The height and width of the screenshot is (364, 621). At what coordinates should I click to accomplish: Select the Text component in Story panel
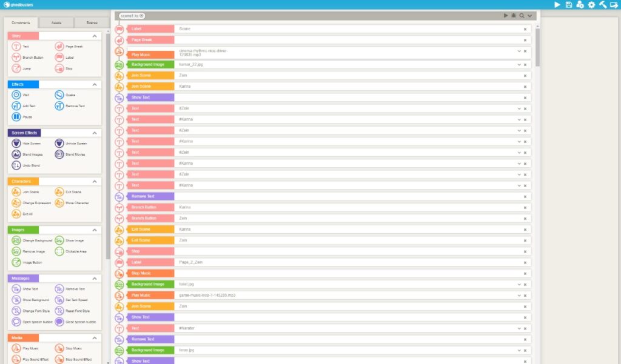(x=16, y=46)
